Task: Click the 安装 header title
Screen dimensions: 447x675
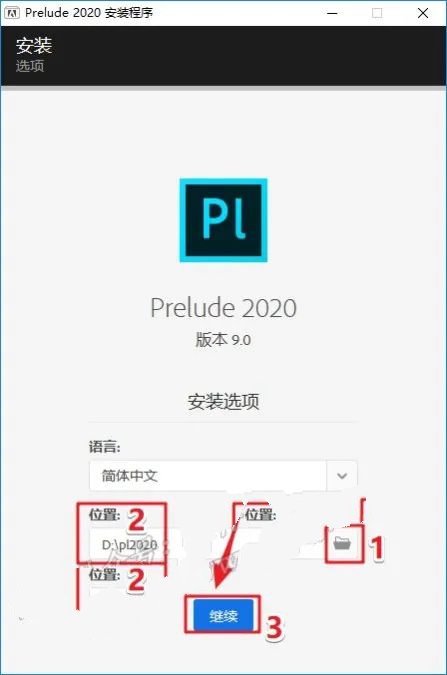Action: coord(34,45)
